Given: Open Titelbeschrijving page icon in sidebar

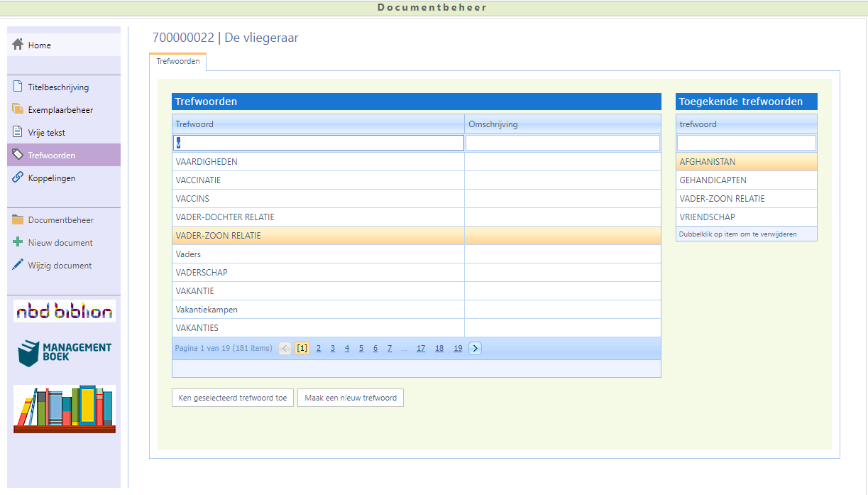Looking at the screenshot, I should [18, 87].
